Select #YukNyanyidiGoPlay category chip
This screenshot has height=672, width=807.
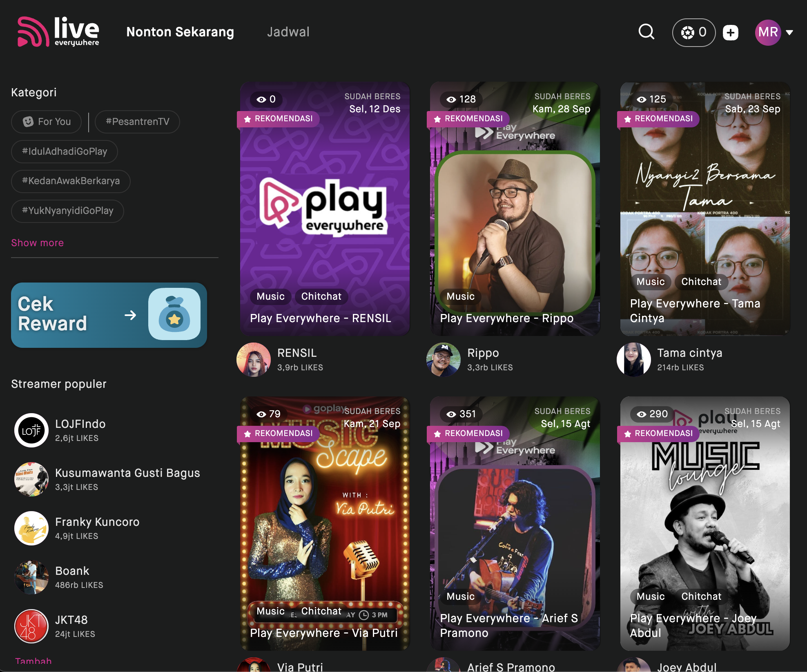67,211
